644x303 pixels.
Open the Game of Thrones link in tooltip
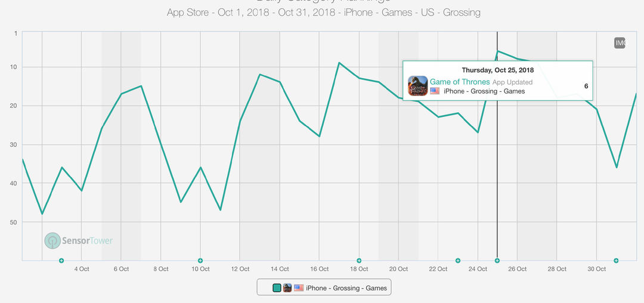pos(460,82)
